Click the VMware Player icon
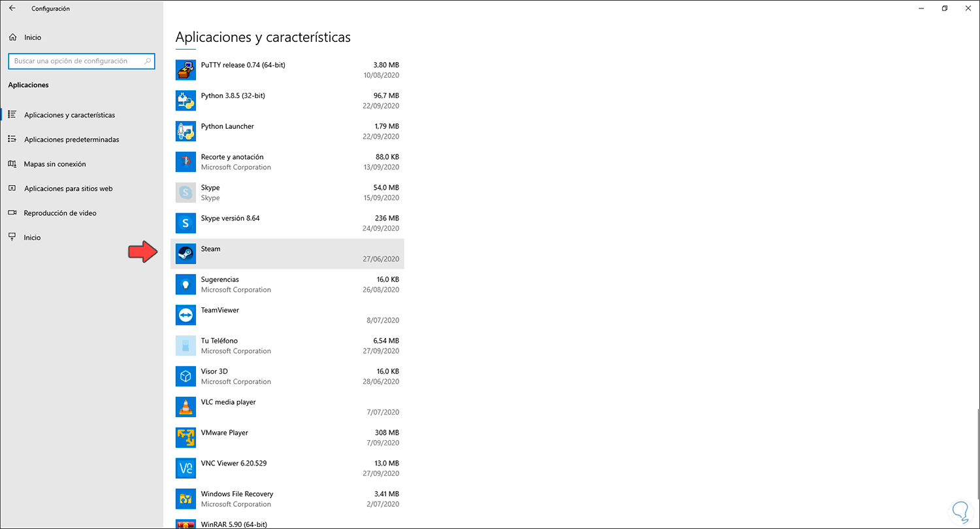Image resolution: width=980 pixels, height=529 pixels. [x=186, y=437]
